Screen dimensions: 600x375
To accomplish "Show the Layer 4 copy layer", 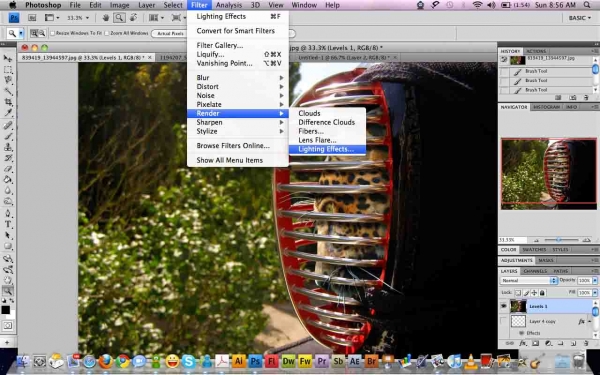I will click(x=504, y=321).
